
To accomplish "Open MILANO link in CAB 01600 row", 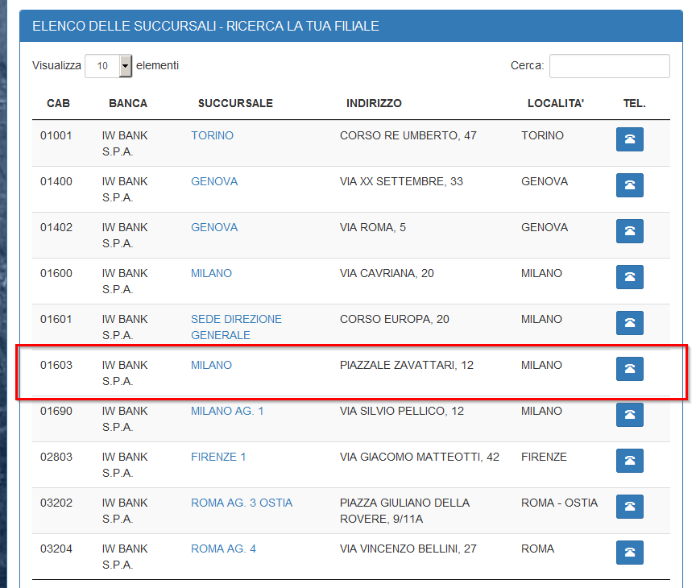I will click(211, 273).
